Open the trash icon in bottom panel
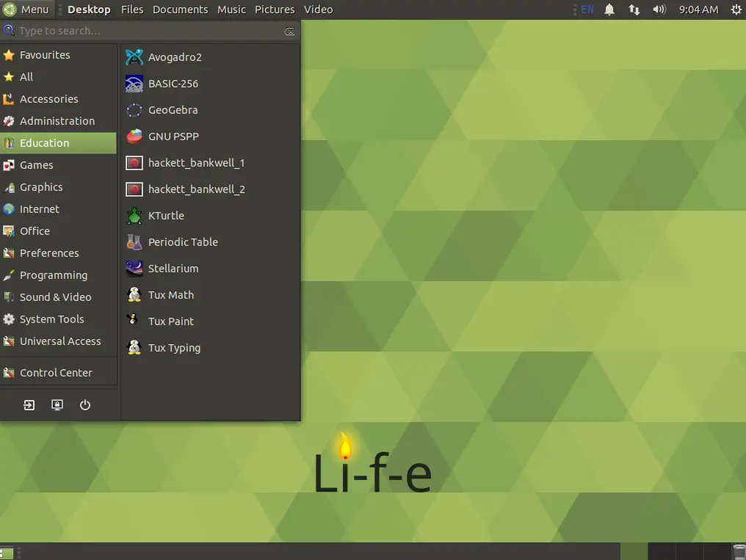746x560 pixels. (739, 552)
